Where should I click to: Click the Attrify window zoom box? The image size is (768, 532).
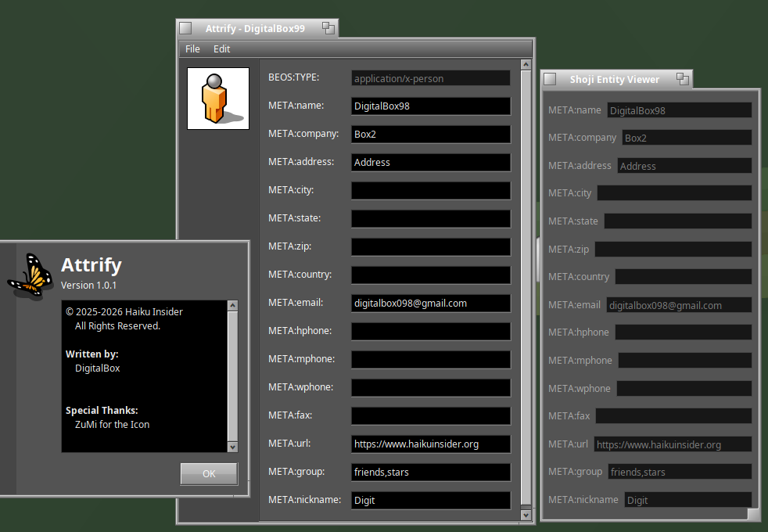click(328, 28)
